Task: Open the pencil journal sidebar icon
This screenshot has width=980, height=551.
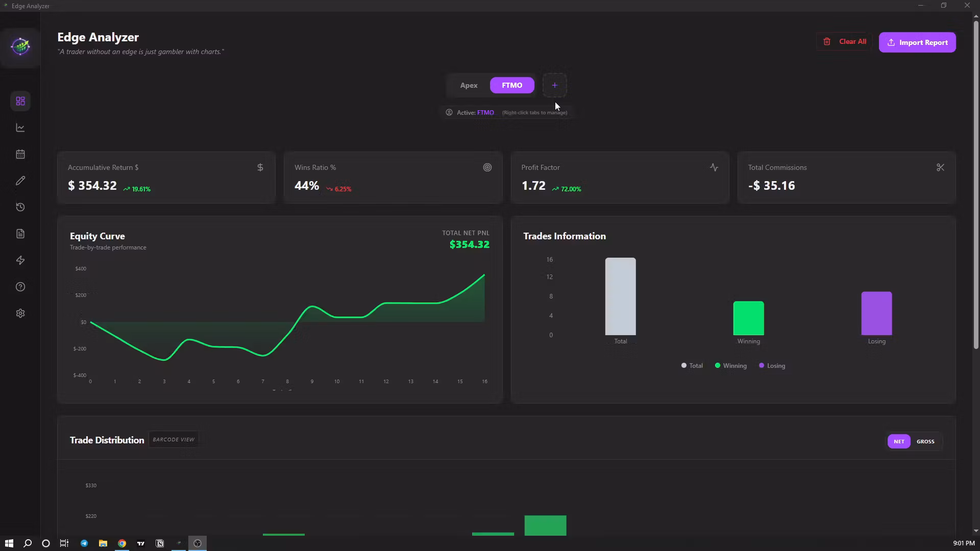Action: coord(20,181)
